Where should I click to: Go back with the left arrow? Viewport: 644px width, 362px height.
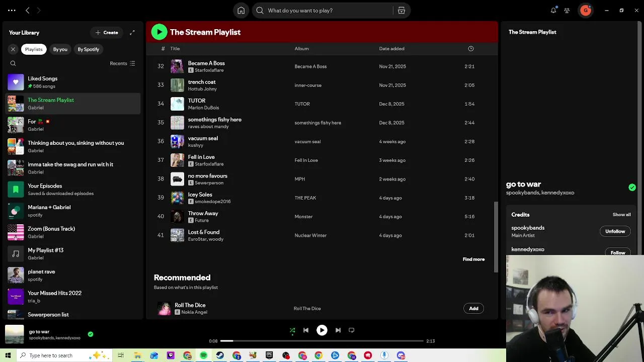pos(28,10)
